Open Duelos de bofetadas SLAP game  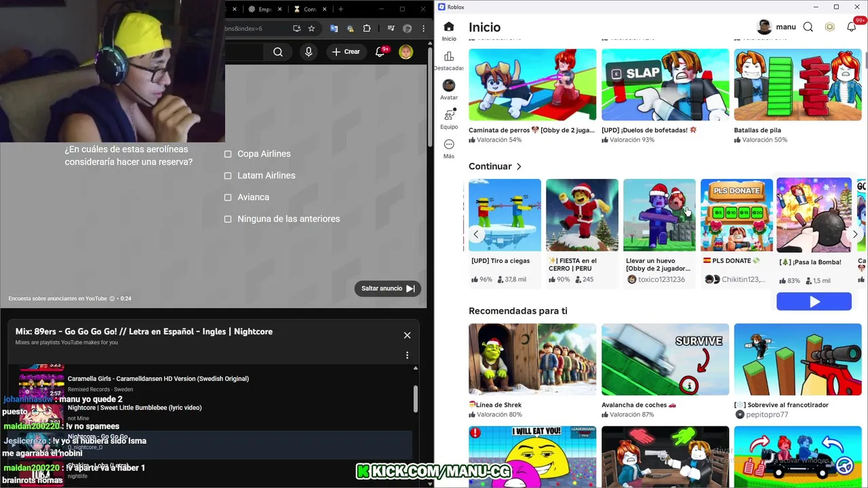point(665,85)
